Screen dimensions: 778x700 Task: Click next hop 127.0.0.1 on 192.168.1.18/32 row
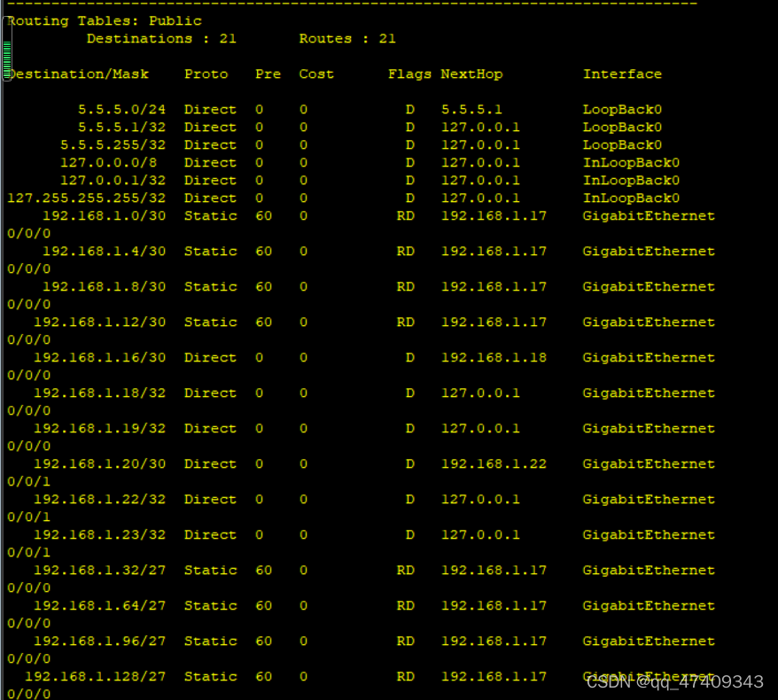[x=480, y=393]
